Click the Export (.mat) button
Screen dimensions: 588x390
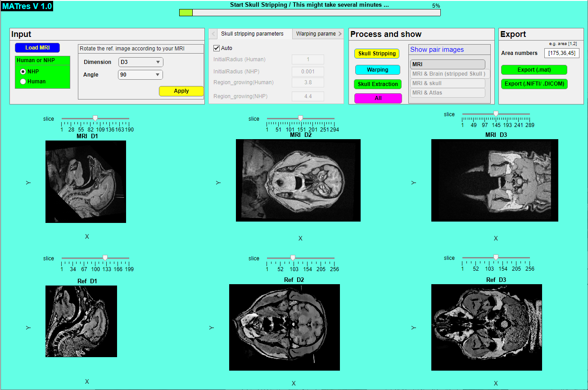[534, 70]
